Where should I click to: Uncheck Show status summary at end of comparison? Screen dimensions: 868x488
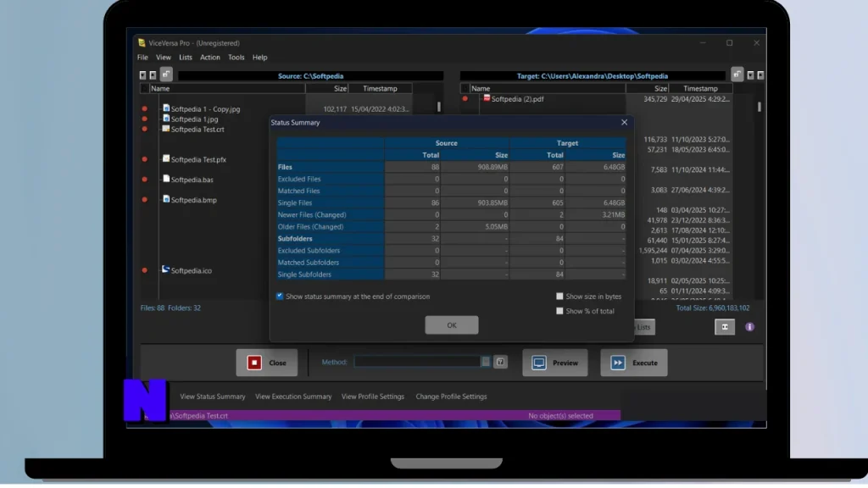pyautogui.click(x=280, y=296)
